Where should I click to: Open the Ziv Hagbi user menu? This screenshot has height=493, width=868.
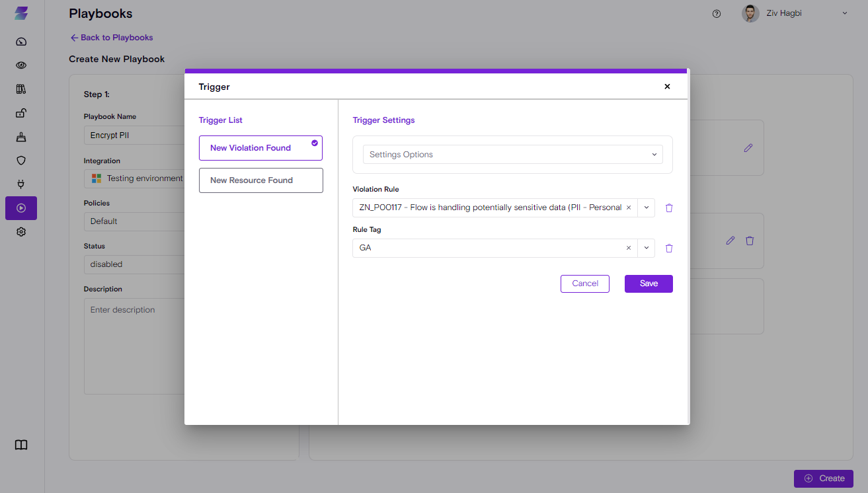(795, 13)
